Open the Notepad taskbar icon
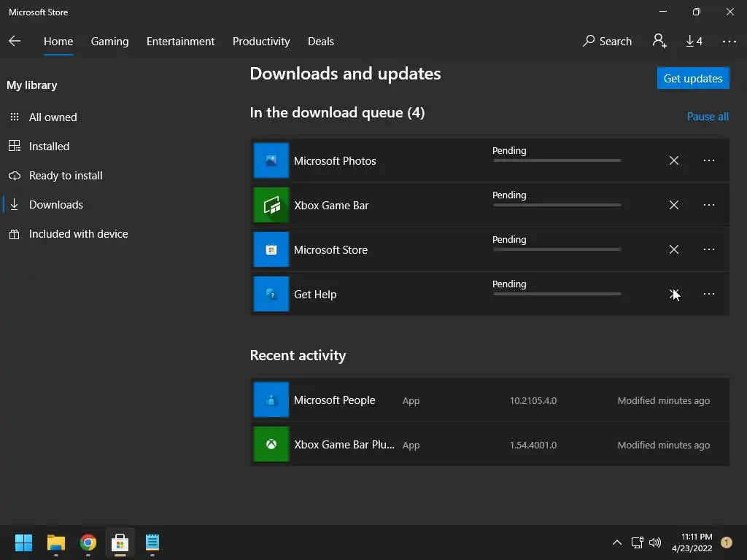Viewport: 747px width, 560px height. (152, 542)
